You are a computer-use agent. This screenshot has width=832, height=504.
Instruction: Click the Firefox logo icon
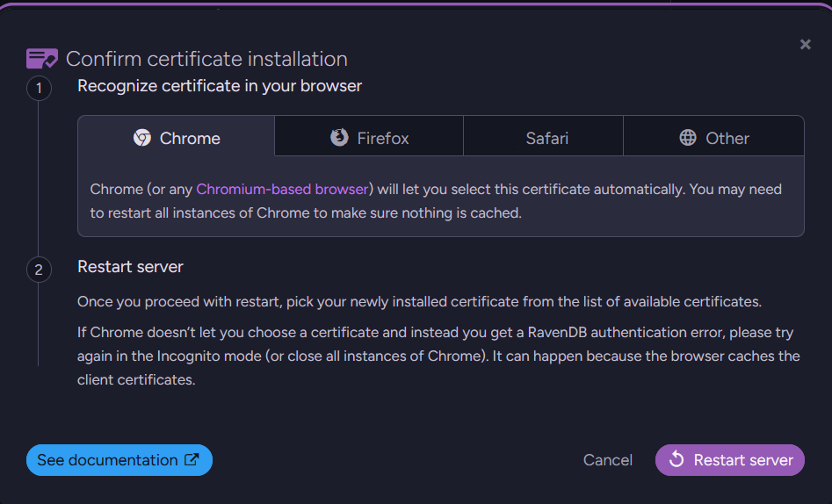point(340,137)
